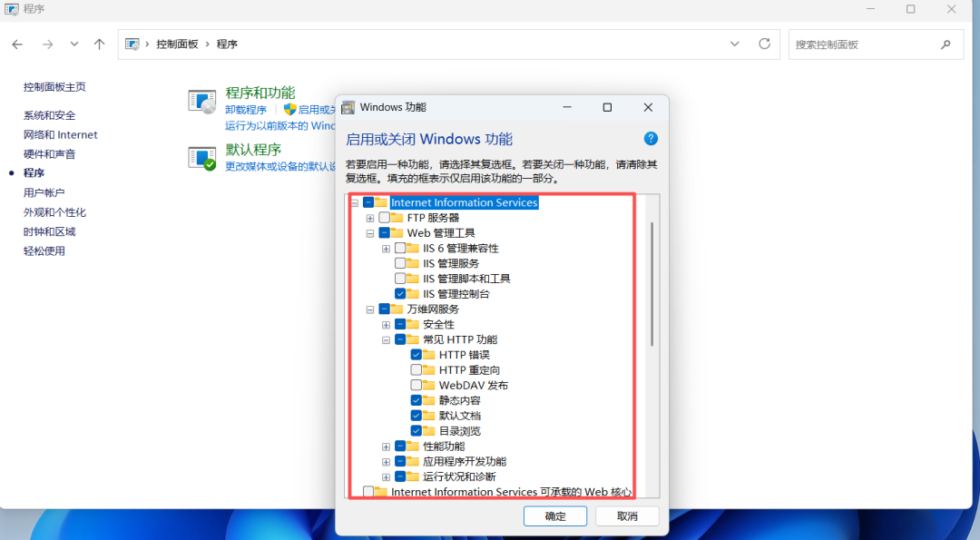Uncheck HTTP 错误 checkbox

pyautogui.click(x=416, y=354)
